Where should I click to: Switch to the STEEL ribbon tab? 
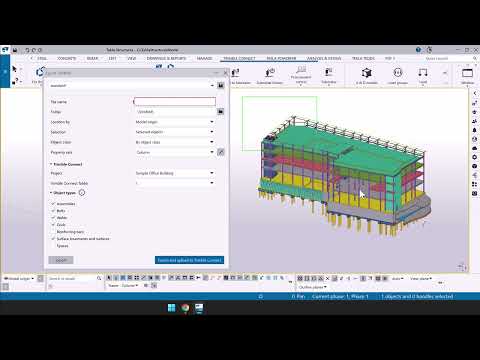point(42,58)
